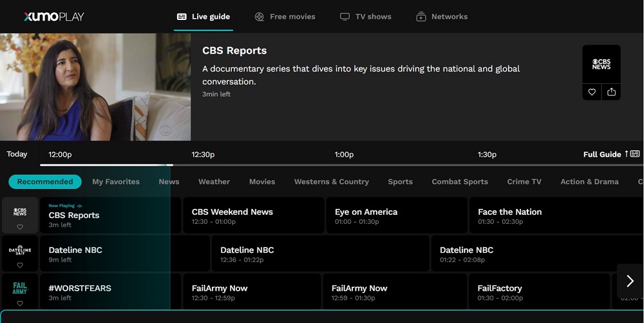Favorite the Dateline 24/7 channel
Viewport: 644px width, 323px height.
[x=20, y=265]
